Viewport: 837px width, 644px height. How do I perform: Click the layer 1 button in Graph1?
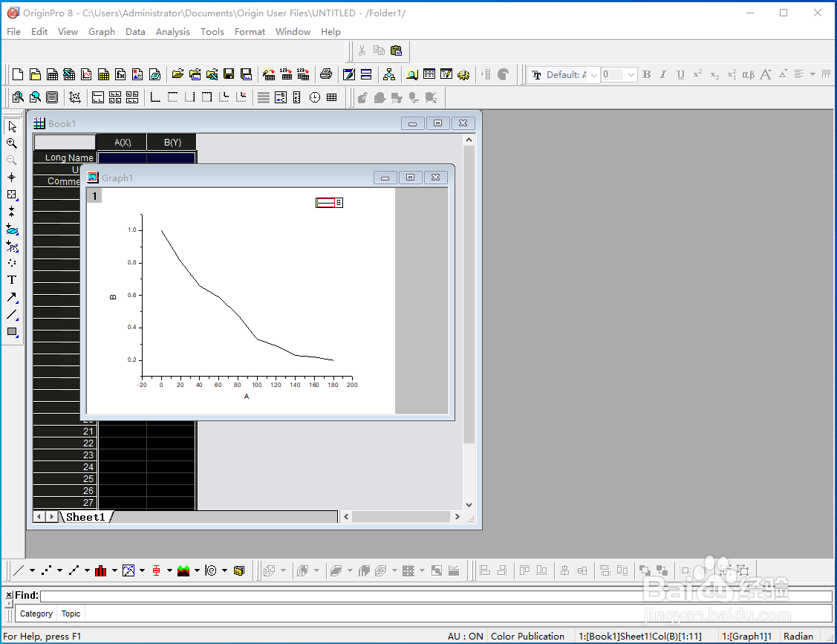94,196
